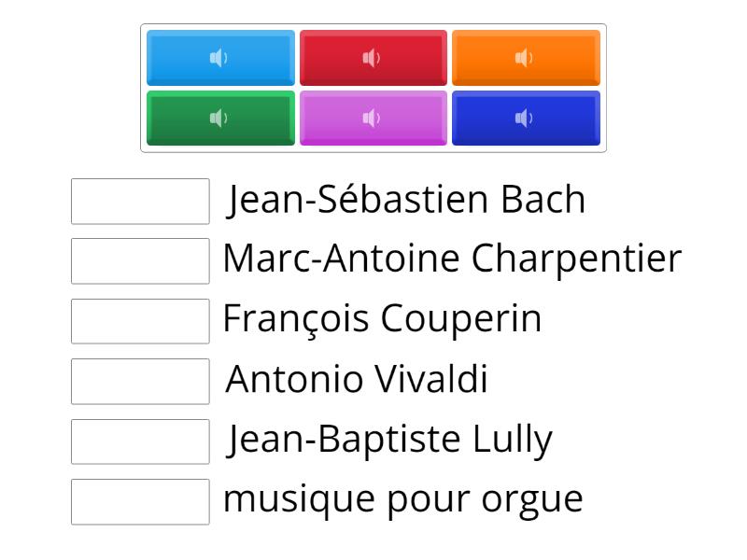This screenshot has width=747, height=560.
Task: Select the answer box beside Marc-Antoine Charpentier
Action: coord(140,261)
